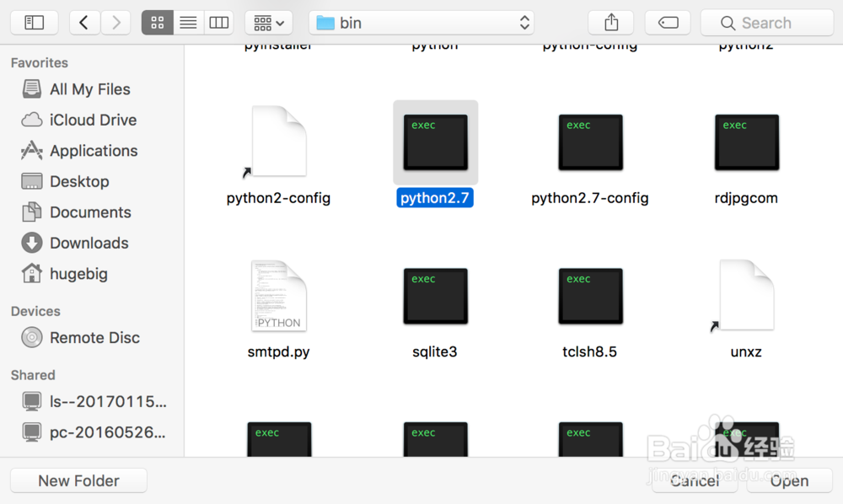Click the Downloads arrow icon
Screen dimensions: 843x504
(32, 243)
